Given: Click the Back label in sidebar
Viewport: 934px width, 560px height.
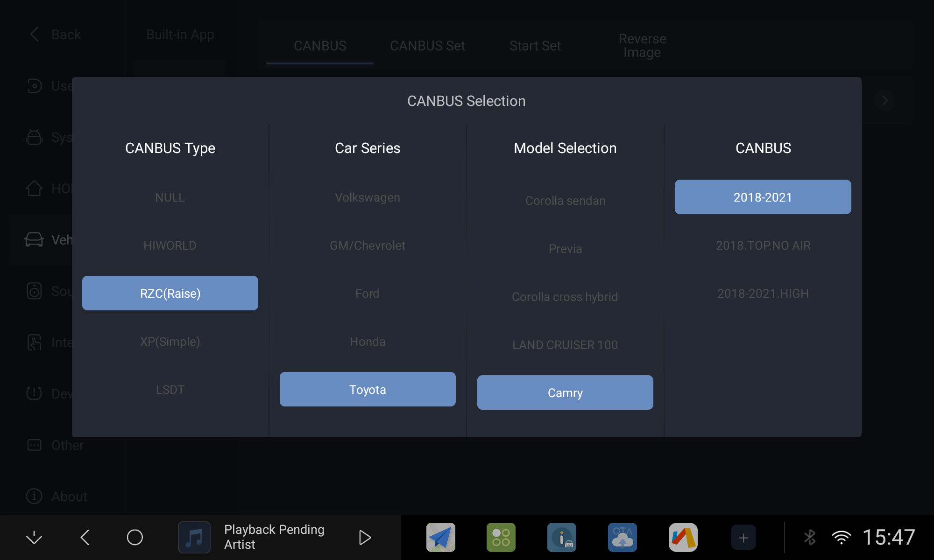Looking at the screenshot, I should coord(66,35).
